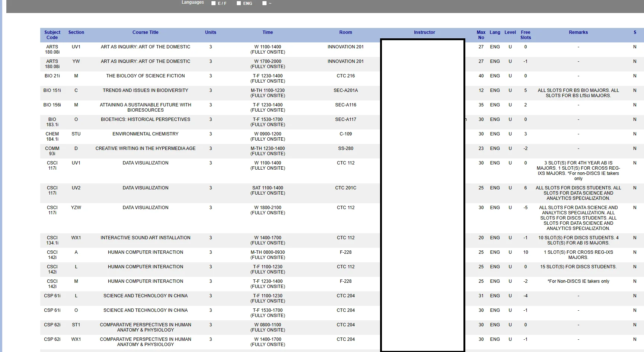
Task: Click the Subject Code column header
Action: pos(52,35)
